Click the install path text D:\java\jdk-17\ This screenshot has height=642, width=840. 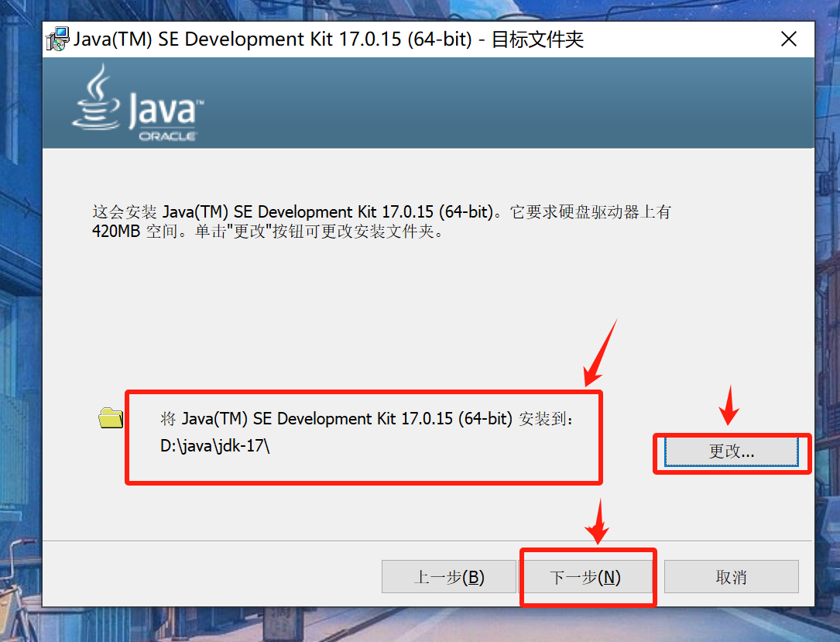[x=214, y=446]
